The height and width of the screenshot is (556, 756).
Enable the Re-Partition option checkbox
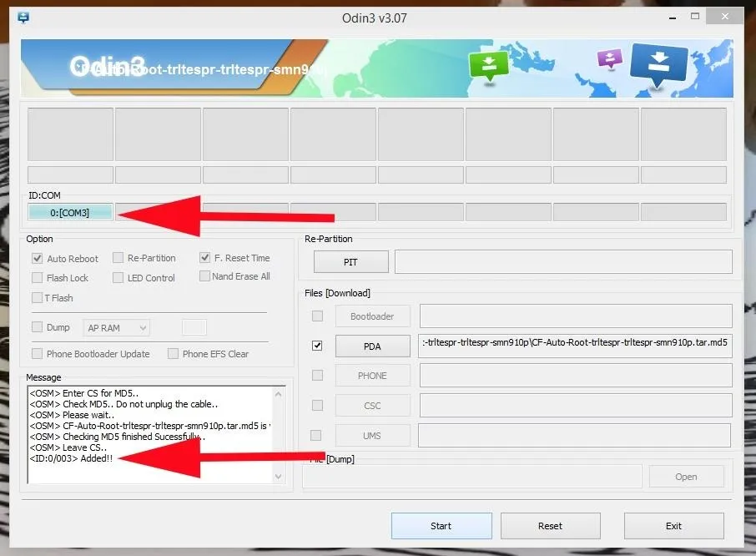coord(118,258)
